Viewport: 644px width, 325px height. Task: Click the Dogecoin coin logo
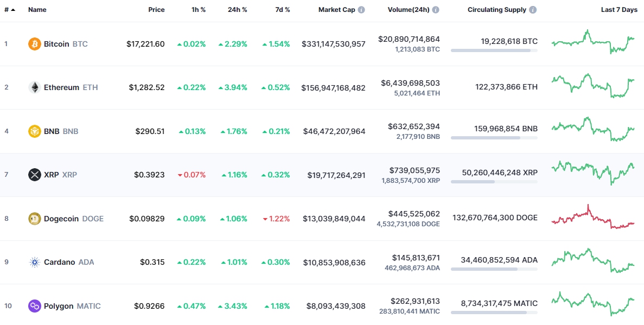pos(35,219)
